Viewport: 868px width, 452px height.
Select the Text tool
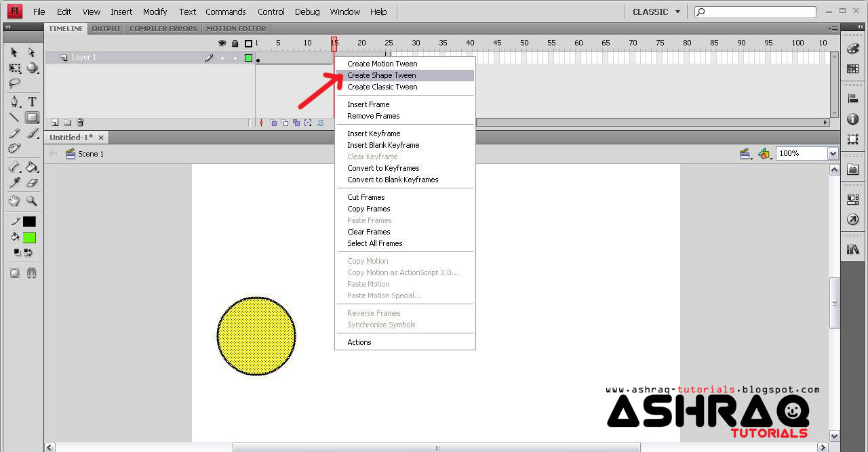pos(31,101)
